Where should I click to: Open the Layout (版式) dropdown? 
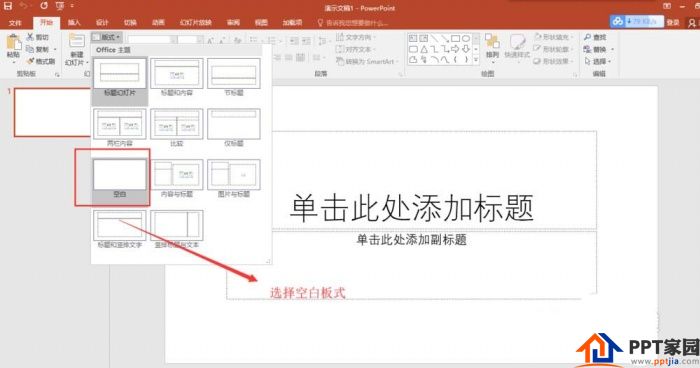tap(106, 37)
